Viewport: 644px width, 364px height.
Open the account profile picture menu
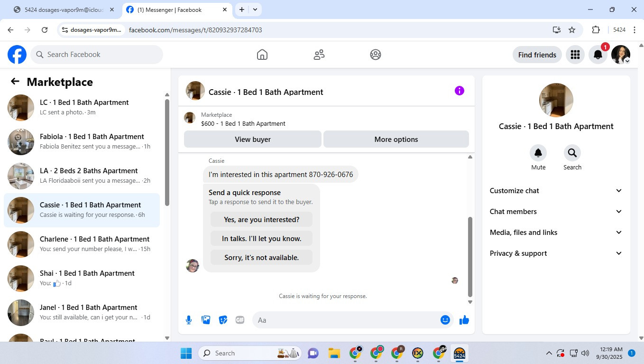621,55
